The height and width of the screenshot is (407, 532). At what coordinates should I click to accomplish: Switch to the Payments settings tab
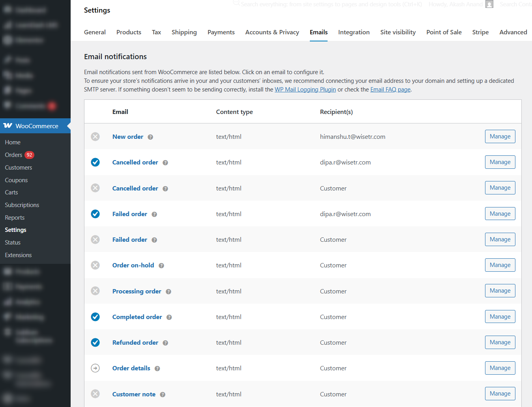point(221,32)
